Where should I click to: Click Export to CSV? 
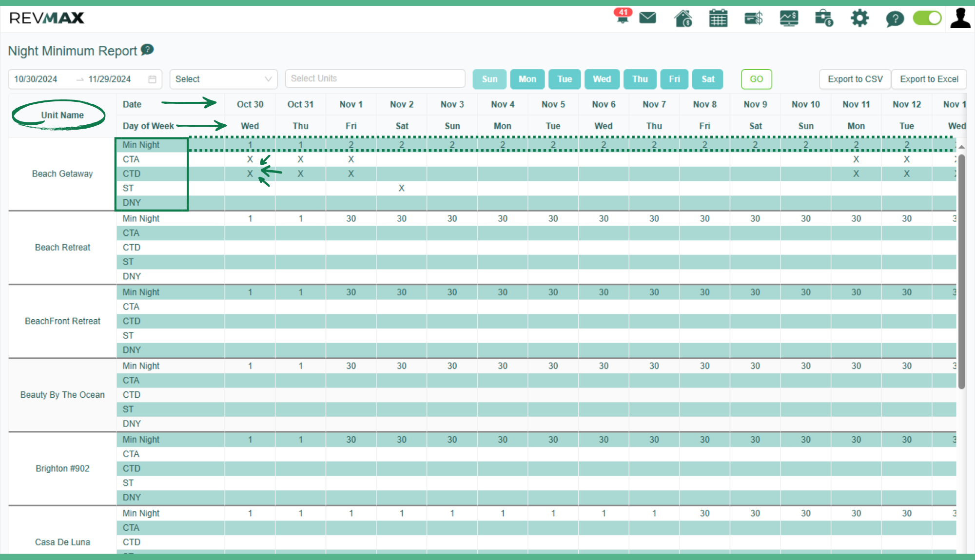tap(855, 79)
